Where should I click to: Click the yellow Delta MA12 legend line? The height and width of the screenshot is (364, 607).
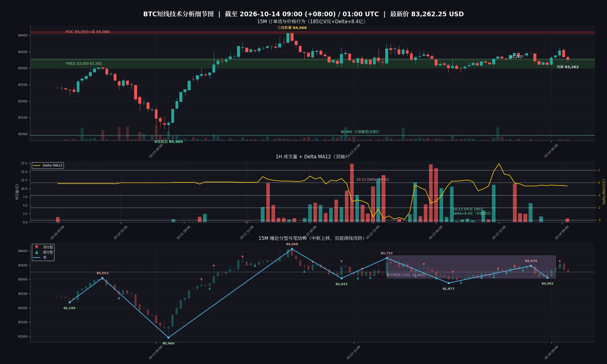click(x=37, y=165)
